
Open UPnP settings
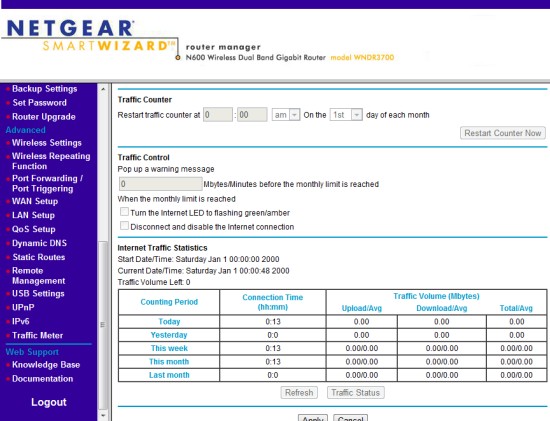pos(23,308)
